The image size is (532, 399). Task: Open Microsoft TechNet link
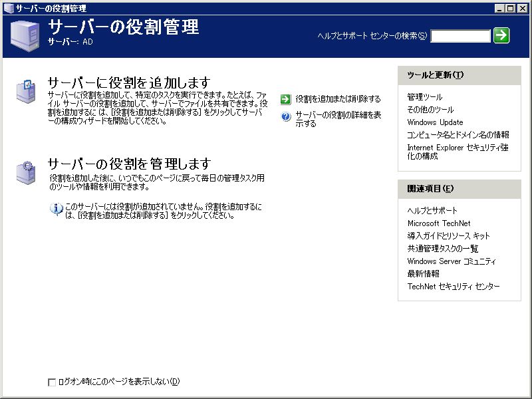(x=439, y=223)
